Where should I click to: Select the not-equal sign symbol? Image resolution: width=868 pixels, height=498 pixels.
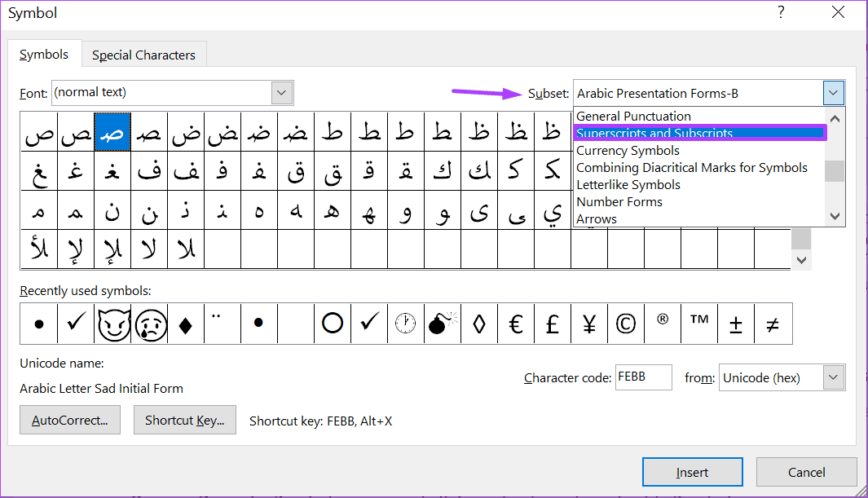click(x=772, y=324)
